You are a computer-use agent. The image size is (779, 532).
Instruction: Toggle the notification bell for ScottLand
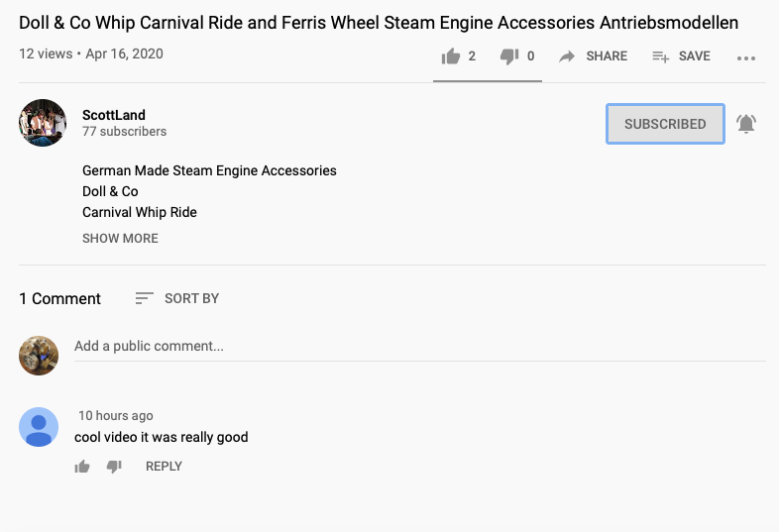tap(746, 124)
